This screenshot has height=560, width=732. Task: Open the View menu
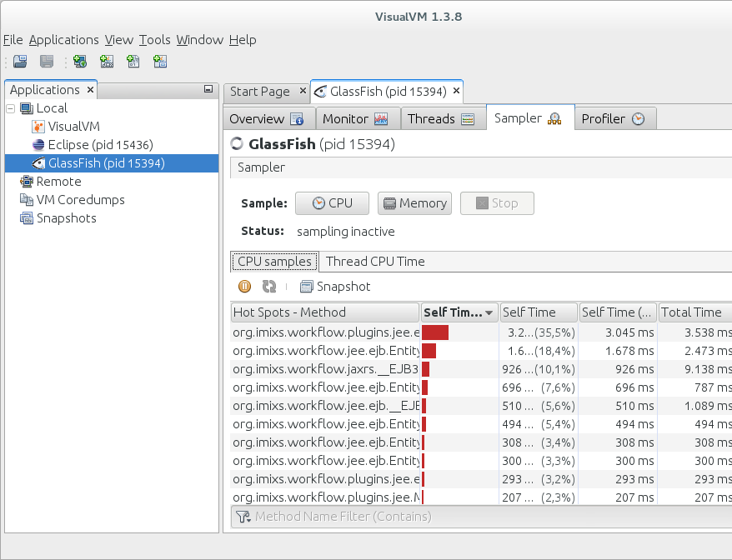[119, 40]
